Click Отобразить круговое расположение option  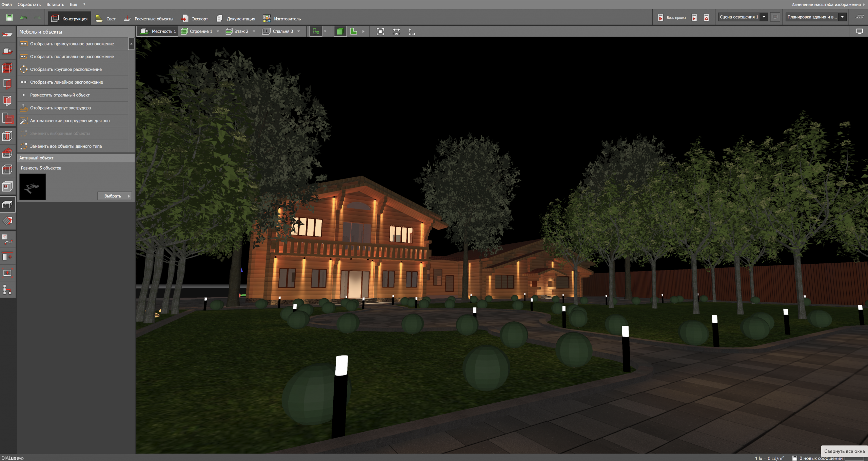coord(66,69)
